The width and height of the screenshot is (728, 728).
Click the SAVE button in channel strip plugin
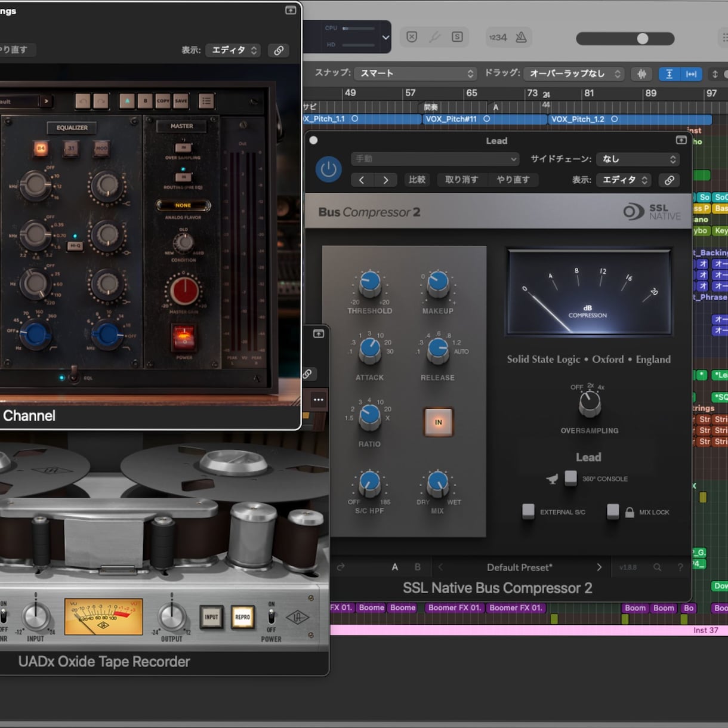point(181,101)
